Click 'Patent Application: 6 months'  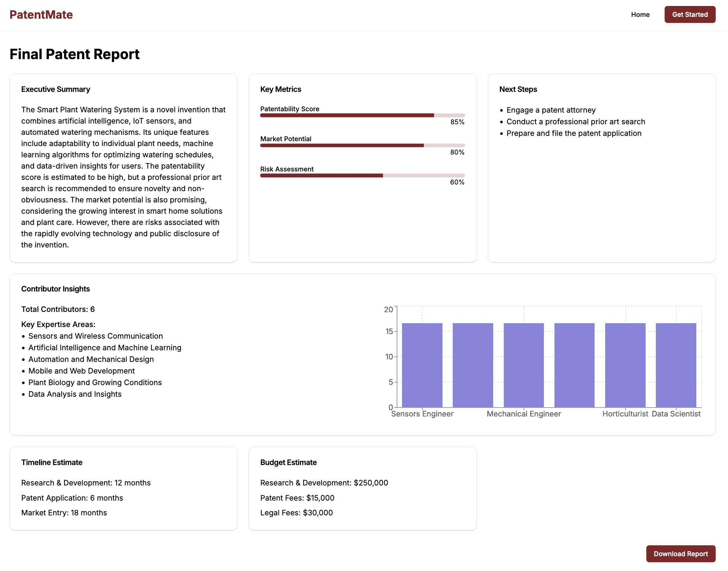pos(72,498)
